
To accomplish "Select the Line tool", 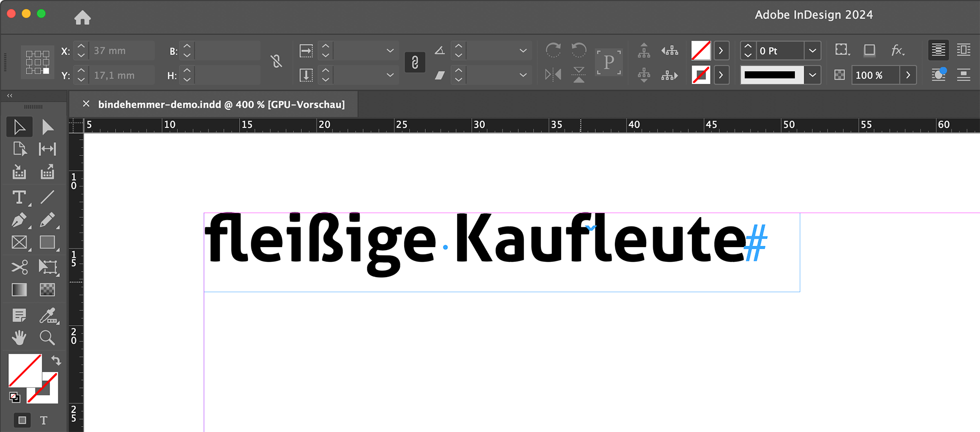I will [x=48, y=198].
